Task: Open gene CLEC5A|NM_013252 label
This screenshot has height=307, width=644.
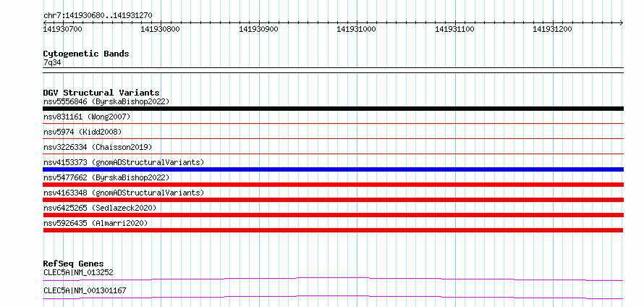Action: [78, 272]
